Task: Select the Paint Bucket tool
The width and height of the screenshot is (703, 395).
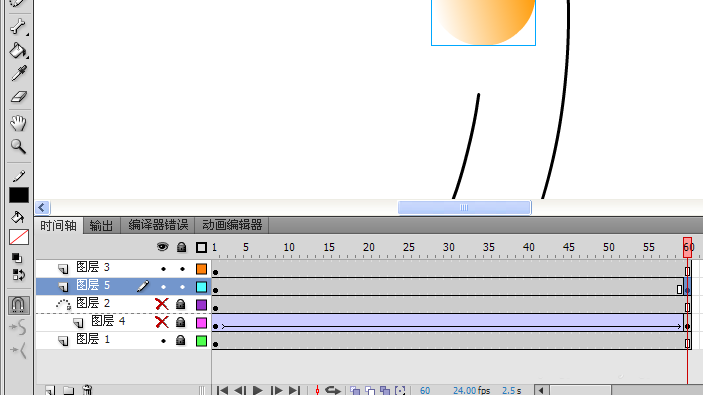Action: pyautogui.click(x=18, y=51)
